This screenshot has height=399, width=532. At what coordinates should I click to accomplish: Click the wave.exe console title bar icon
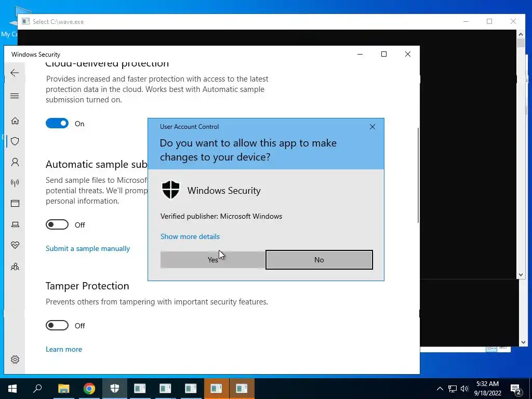click(x=26, y=21)
